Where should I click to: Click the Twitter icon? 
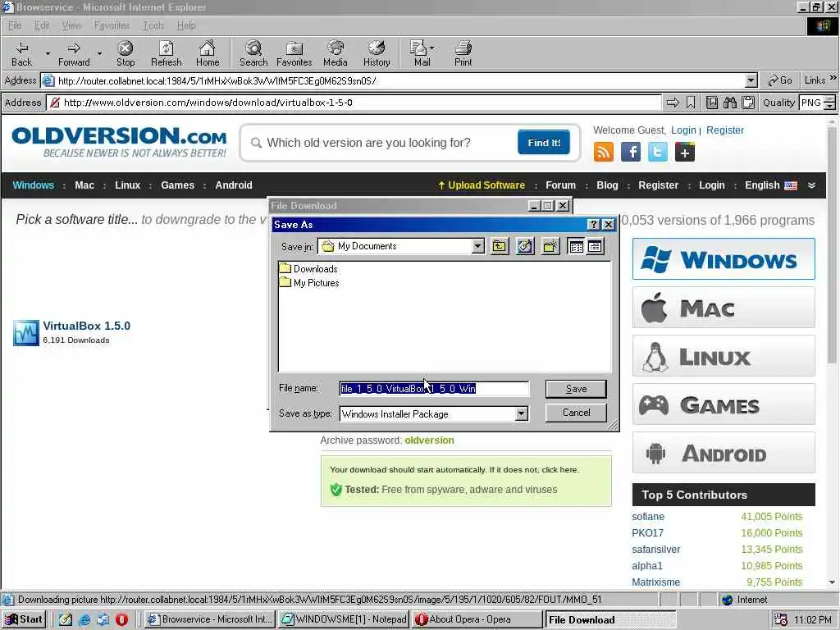pos(657,152)
